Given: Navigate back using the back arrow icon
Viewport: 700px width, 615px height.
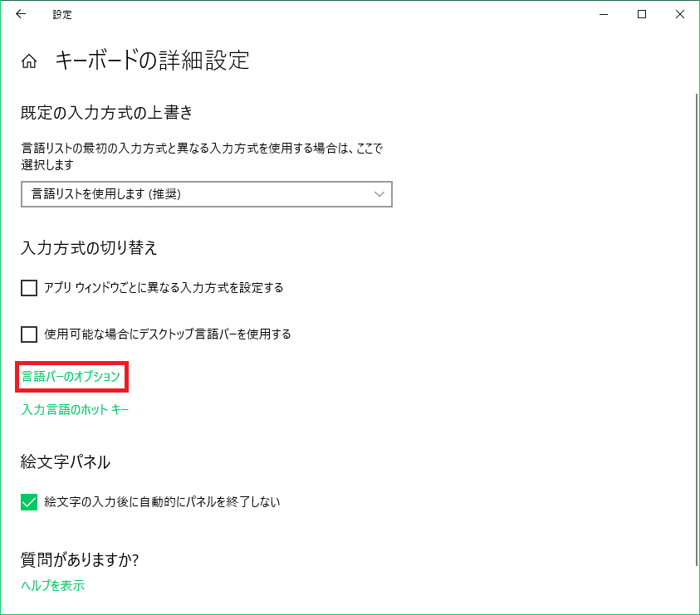Looking at the screenshot, I should (21, 14).
